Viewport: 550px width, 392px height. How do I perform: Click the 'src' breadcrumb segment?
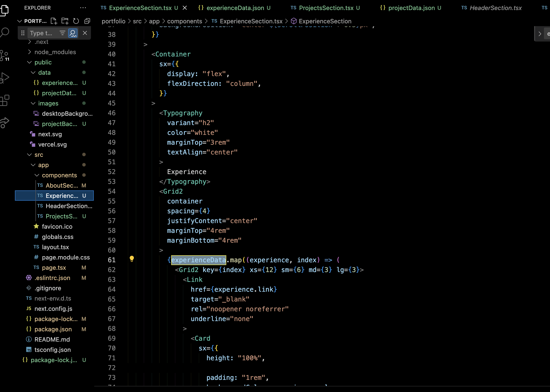click(x=137, y=21)
